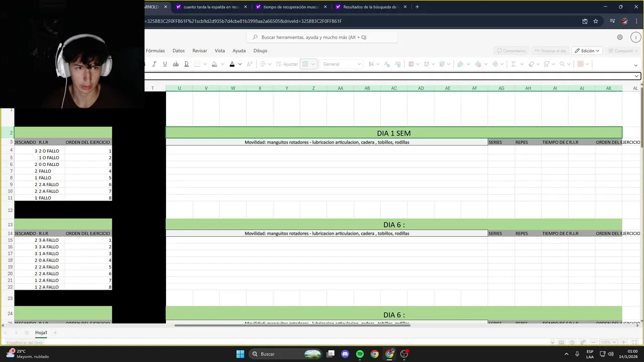The height and width of the screenshot is (362, 644).
Task: Apply strikethrough formatting
Action: click(x=176, y=64)
